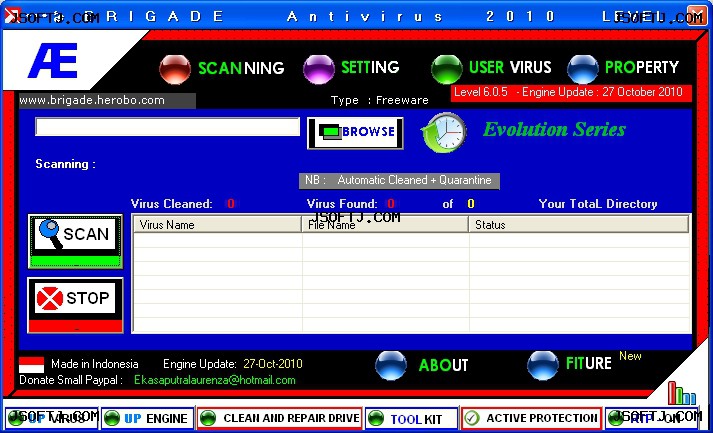Viewport: 713px width, 433px height.
Task: Open the ABOUT page
Action: click(443, 365)
